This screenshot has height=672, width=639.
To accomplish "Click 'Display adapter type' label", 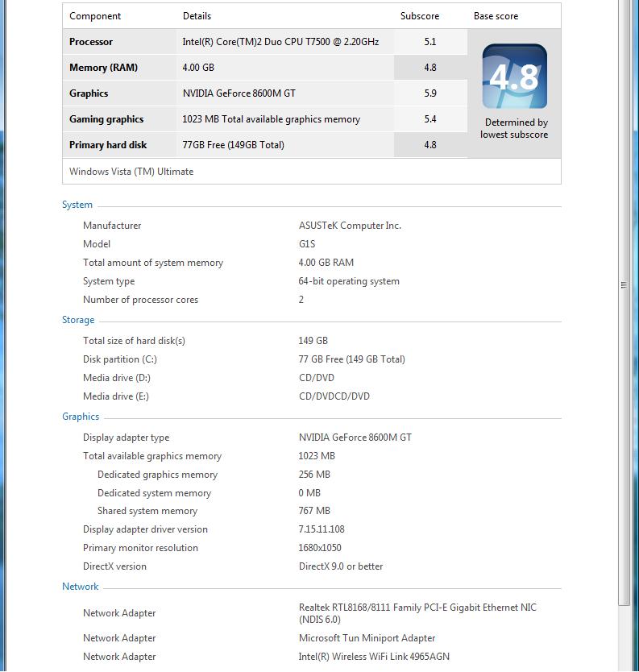I will click(126, 438).
